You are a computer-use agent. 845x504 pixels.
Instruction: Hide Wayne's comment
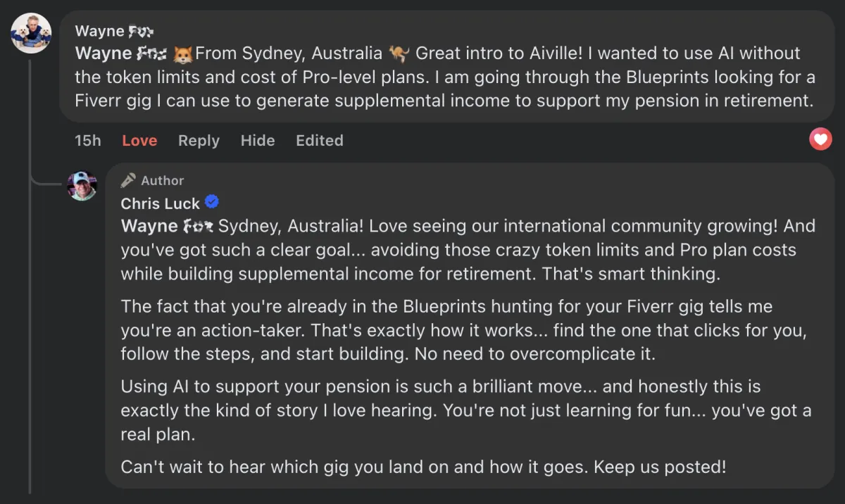258,141
